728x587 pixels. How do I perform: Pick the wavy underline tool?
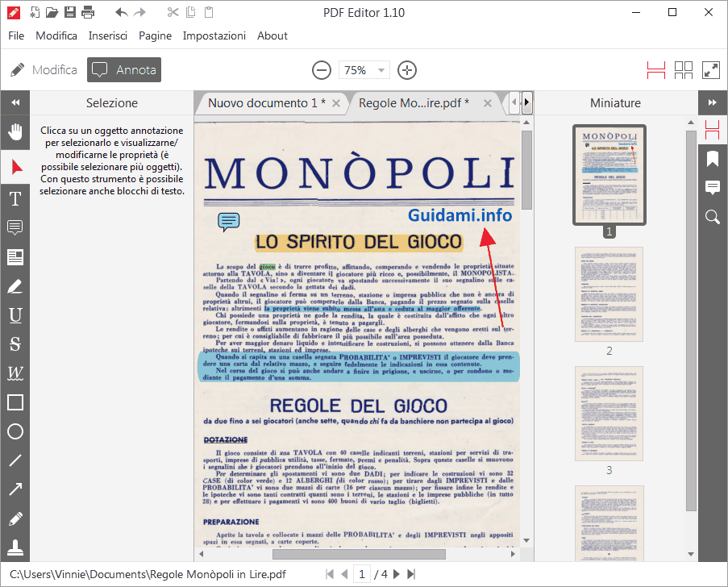pyautogui.click(x=15, y=373)
